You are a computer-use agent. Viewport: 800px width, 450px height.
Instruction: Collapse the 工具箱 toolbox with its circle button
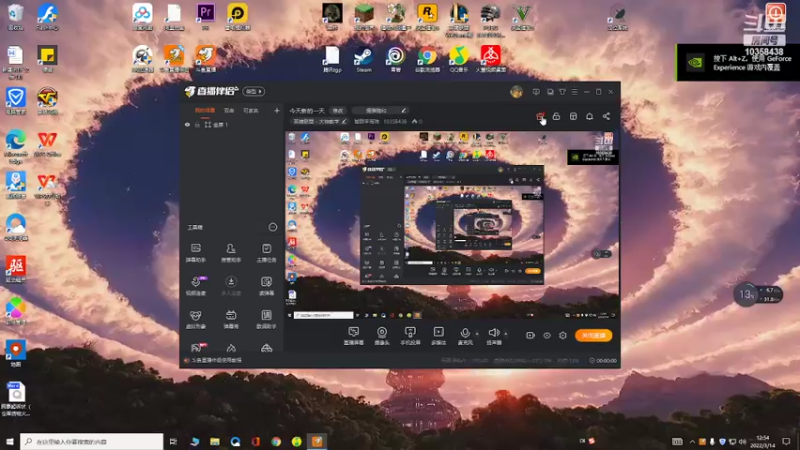coord(273,227)
